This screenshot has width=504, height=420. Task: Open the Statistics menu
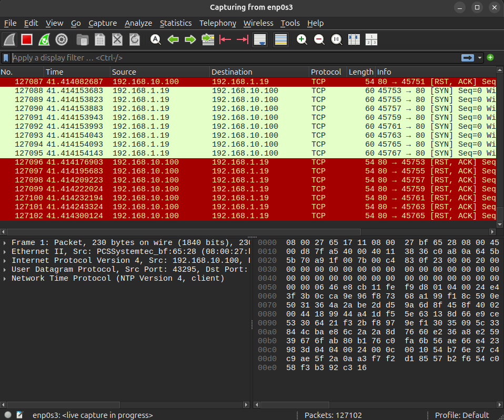(176, 23)
